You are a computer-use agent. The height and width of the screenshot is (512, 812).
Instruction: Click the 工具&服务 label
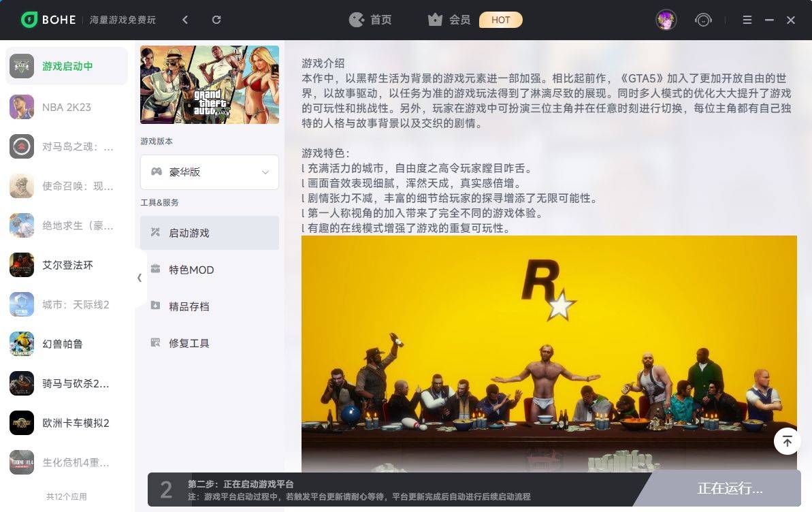(159, 202)
